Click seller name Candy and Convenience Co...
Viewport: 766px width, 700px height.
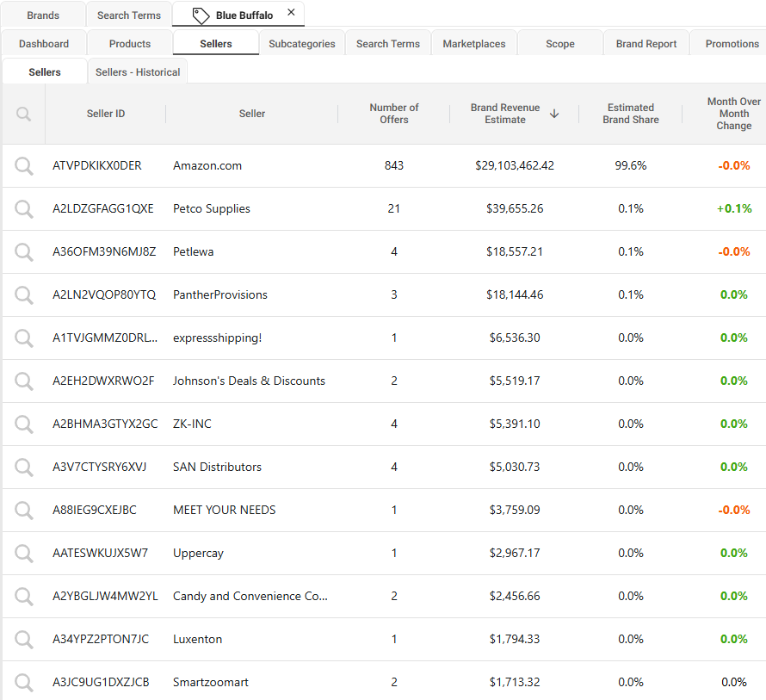click(250, 596)
